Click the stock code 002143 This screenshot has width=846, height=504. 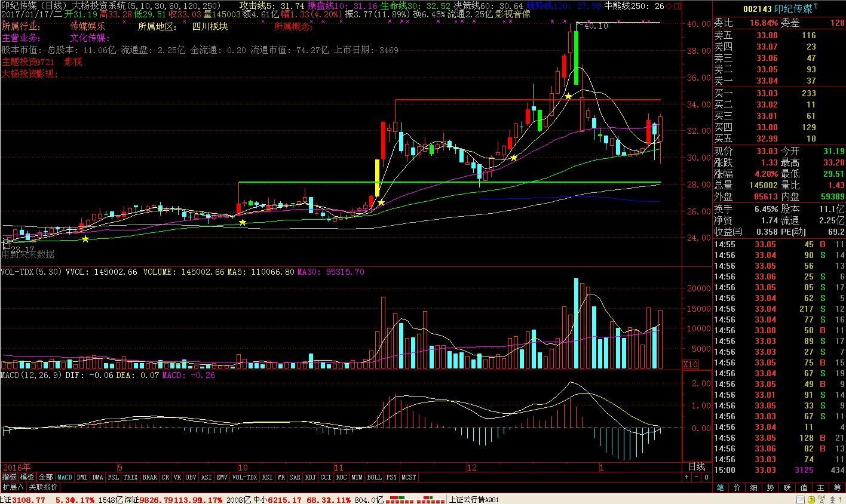(x=758, y=9)
